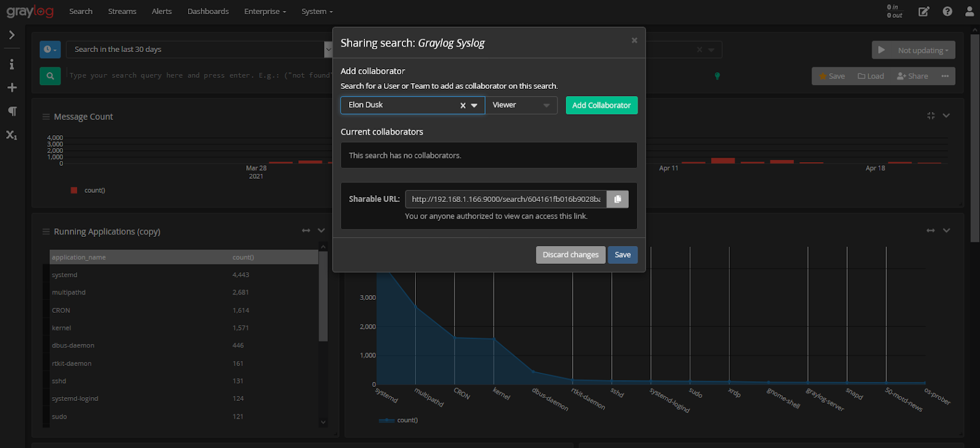Click the Search in the last 30 days field
Screen dimensions: 980x448
coord(195,50)
